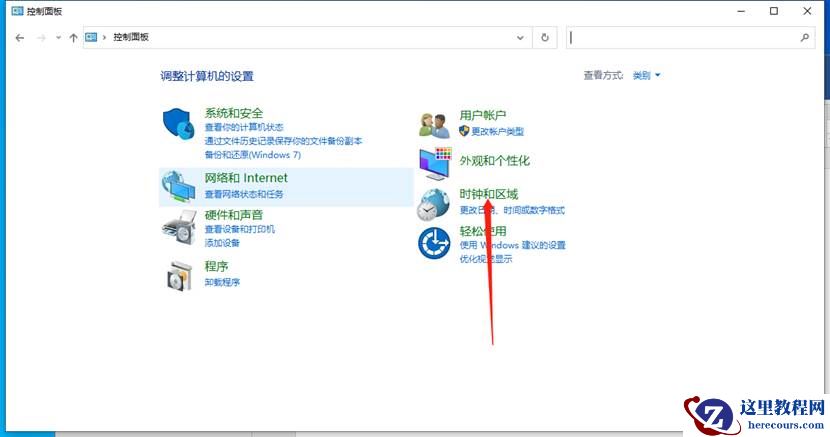Open 程序 category heading
The width and height of the screenshot is (830, 437).
[x=216, y=266]
